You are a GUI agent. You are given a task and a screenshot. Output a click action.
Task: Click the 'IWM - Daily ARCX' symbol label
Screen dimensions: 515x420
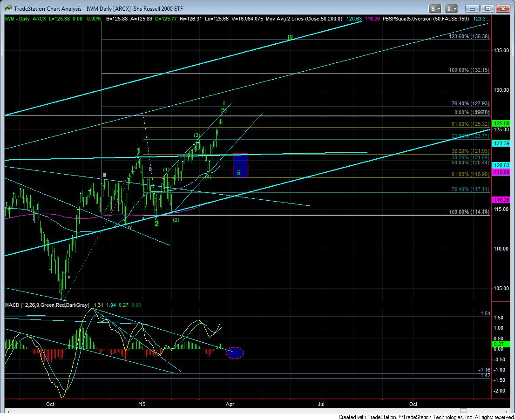click(x=26, y=19)
